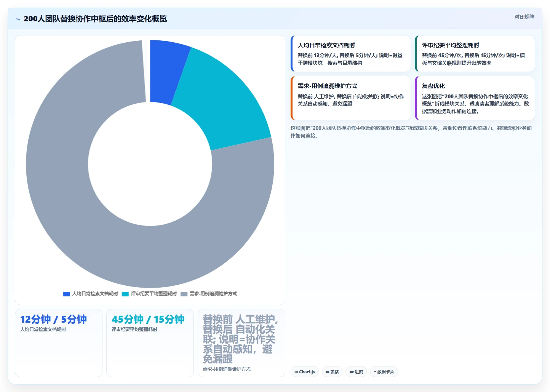Screen dimensions: 550x392
Task: Open the 需求-用例追溯维护方式 info card
Action: 350,98
